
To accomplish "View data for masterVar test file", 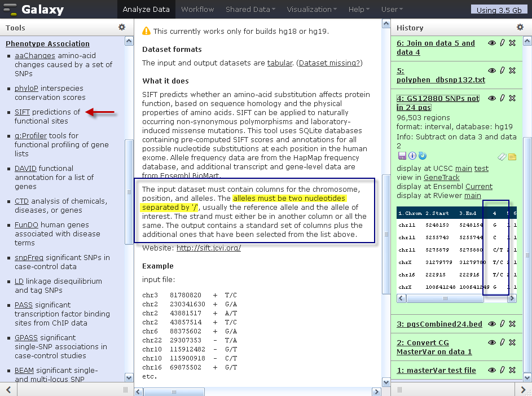I will [x=491, y=370].
